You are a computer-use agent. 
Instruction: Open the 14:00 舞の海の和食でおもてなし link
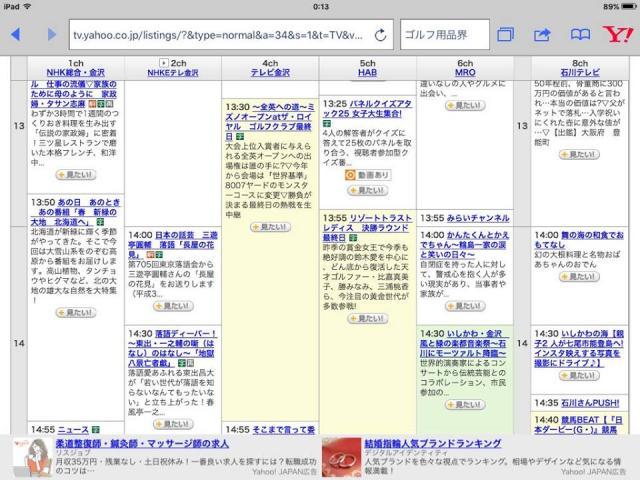pos(579,240)
